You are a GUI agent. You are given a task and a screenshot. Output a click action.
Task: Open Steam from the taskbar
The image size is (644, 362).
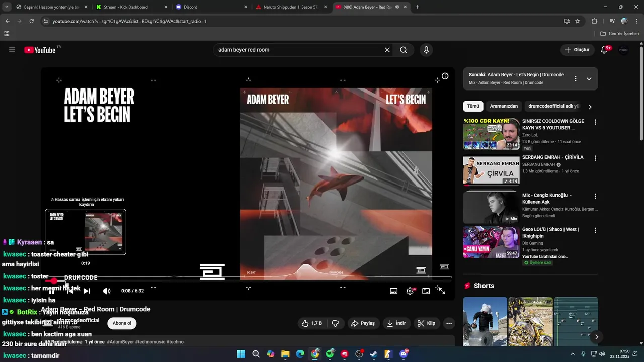pyautogui.click(x=374, y=354)
